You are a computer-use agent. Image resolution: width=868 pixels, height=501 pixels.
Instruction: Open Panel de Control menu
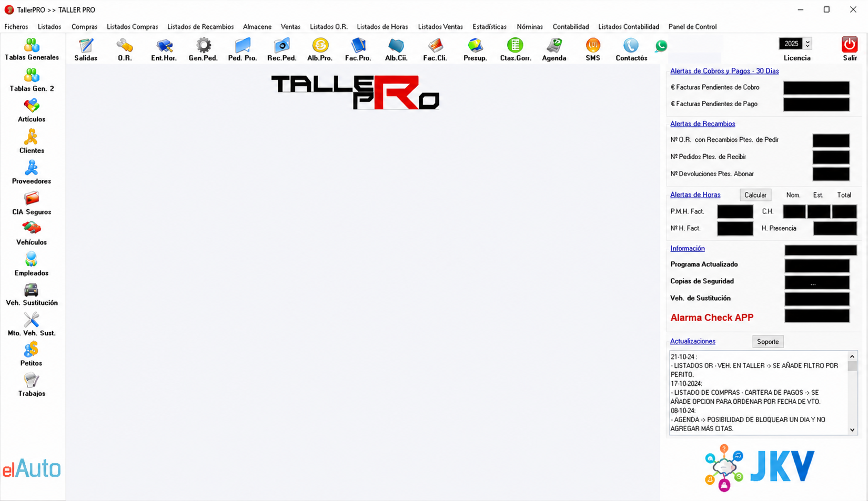coord(692,27)
